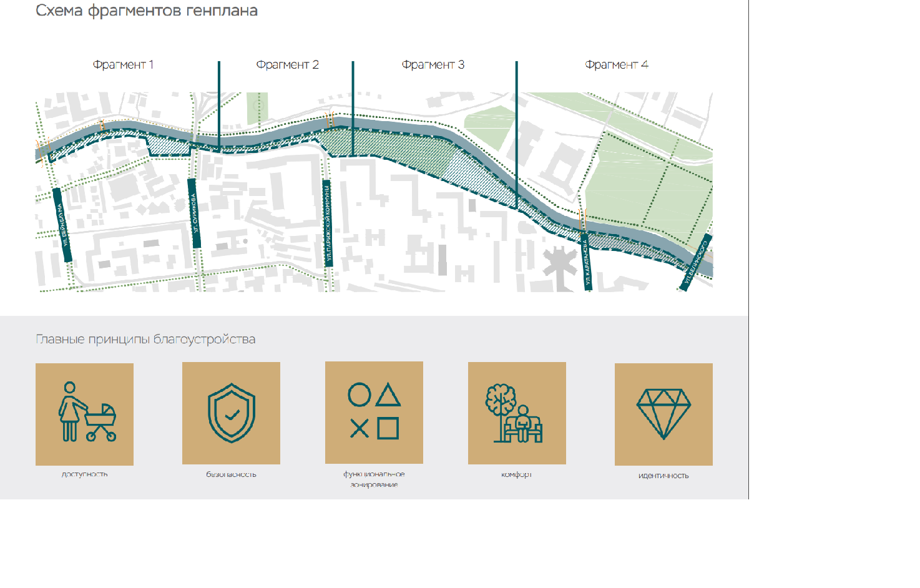Select the Фрагмент 1 label

pyautogui.click(x=123, y=65)
